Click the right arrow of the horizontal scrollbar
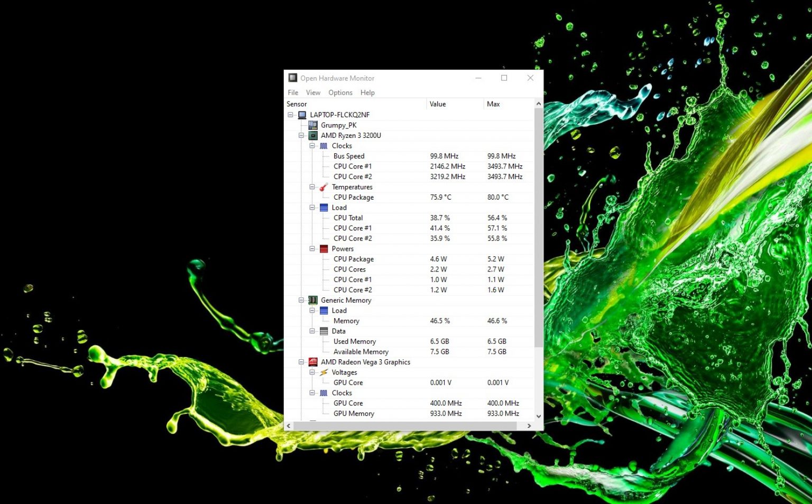Image resolution: width=812 pixels, height=504 pixels. pyautogui.click(x=529, y=426)
